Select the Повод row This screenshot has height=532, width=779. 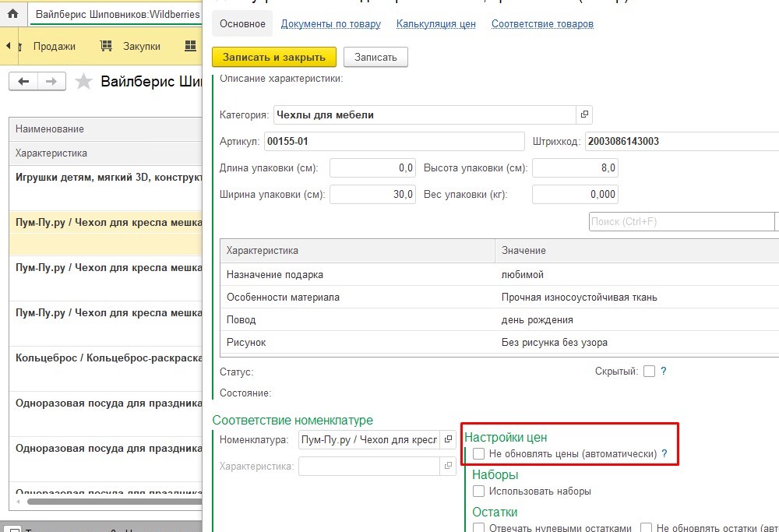pos(500,319)
